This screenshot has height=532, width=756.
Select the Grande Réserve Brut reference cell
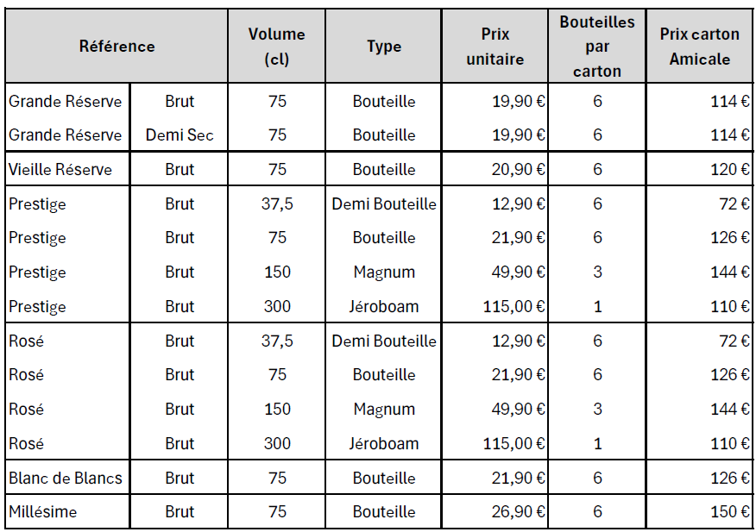tap(67, 101)
